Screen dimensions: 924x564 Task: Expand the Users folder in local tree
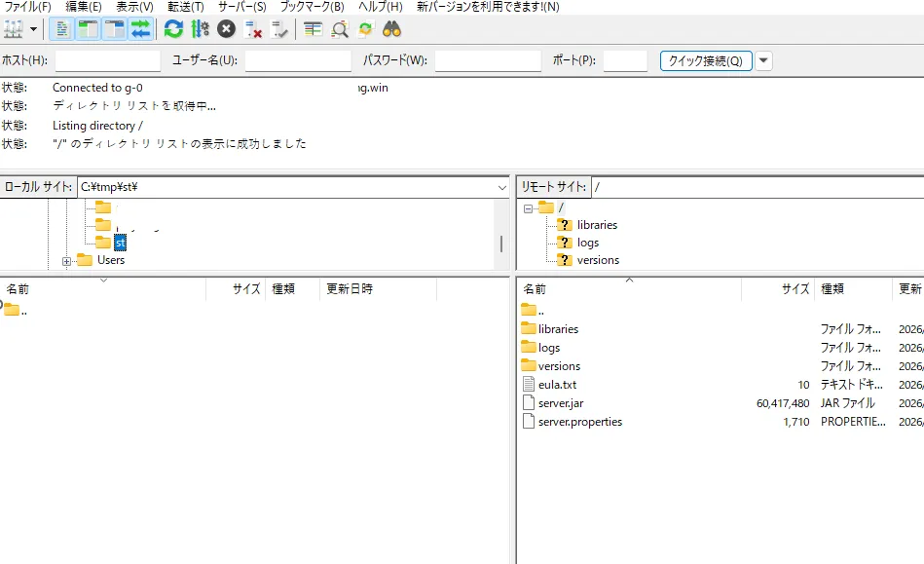(x=66, y=260)
